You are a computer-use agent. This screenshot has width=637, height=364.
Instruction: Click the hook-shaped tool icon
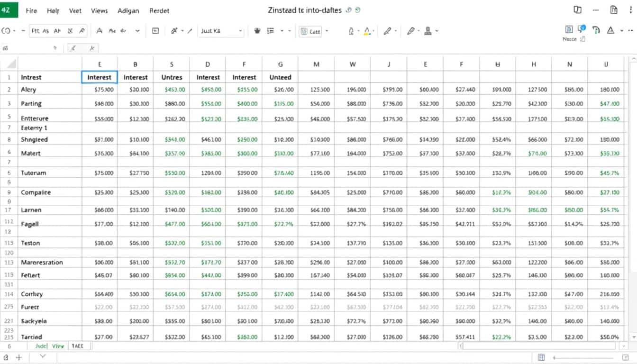click(596, 30)
